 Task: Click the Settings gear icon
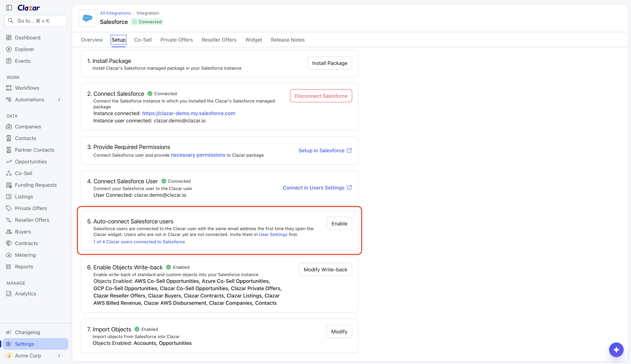click(9, 344)
